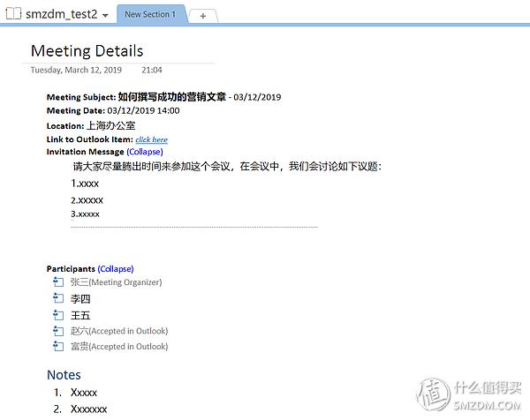Click contact icon next to 张三
530x420 pixels.
point(58,282)
